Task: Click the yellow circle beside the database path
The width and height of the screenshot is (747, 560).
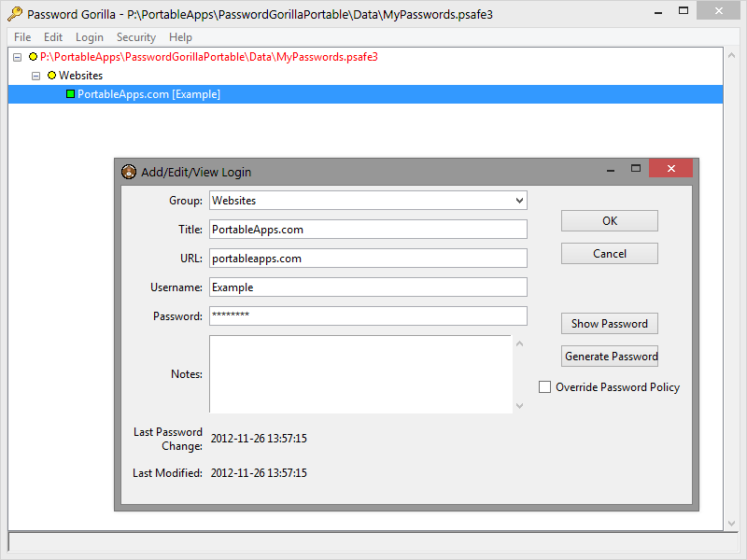Action: click(x=33, y=57)
